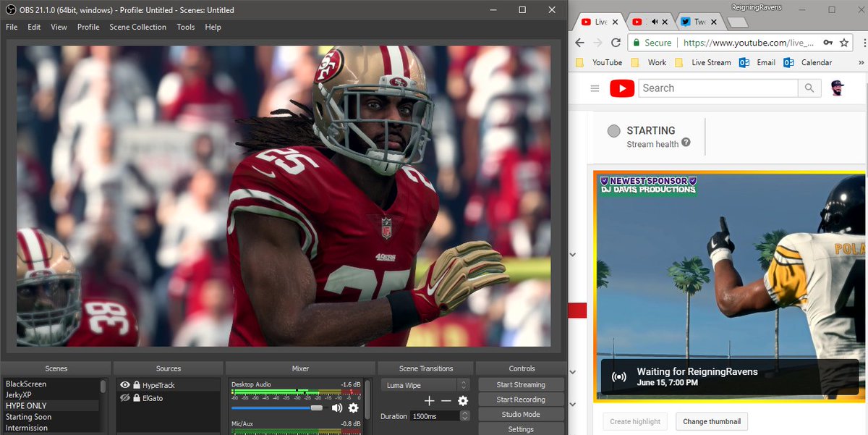Click Start Streaming in OBS Controls
This screenshot has width=868, height=435.
click(x=521, y=385)
